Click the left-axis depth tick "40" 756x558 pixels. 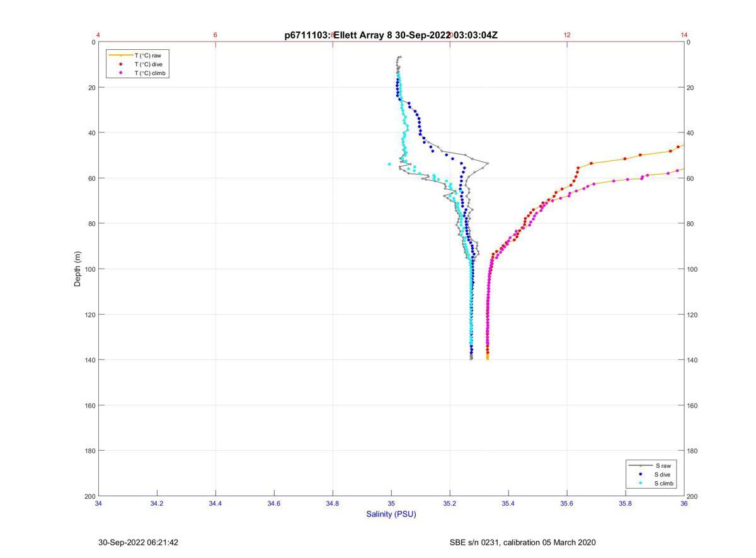(91, 133)
